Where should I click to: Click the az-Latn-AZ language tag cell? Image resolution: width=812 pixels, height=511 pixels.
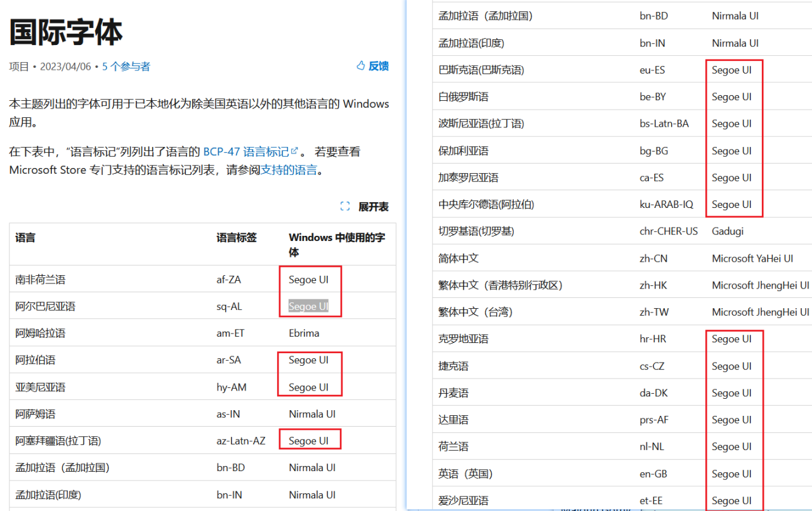(241, 441)
